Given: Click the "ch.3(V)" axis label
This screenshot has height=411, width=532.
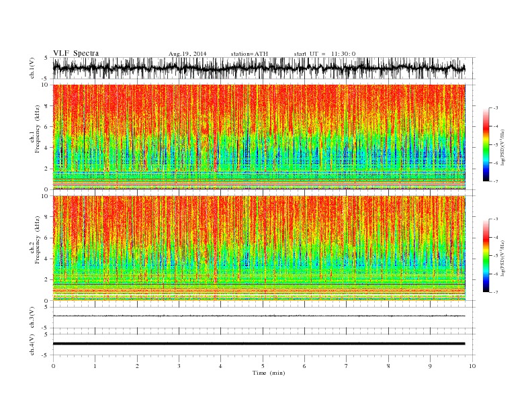Looking at the screenshot, I should point(32,318).
